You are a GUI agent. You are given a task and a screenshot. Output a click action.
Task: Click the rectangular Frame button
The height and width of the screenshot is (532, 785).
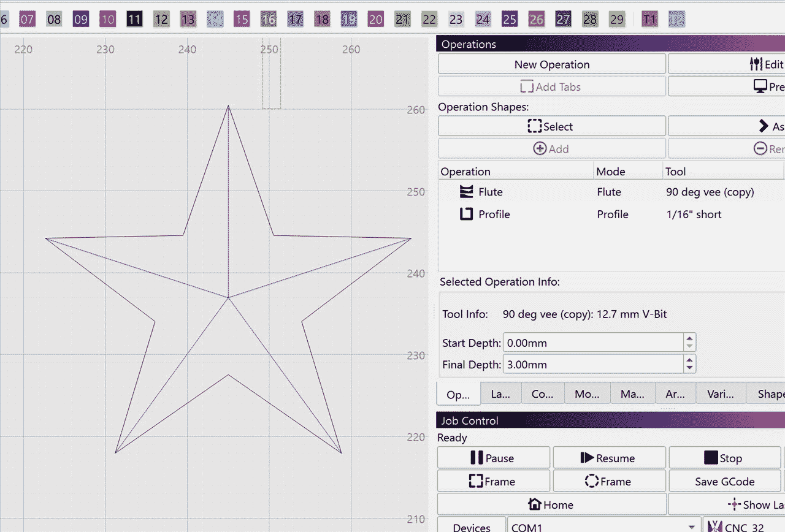493,482
